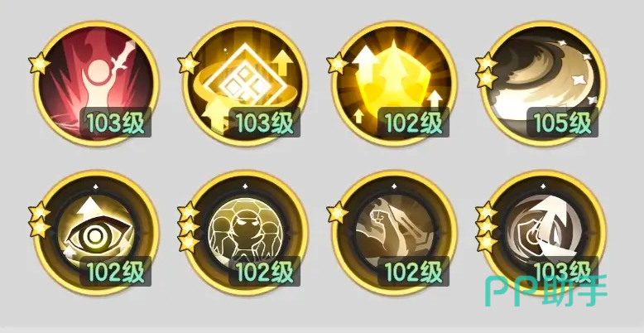Click the 105级 level badge
The height and width of the screenshot is (333, 644).
(562, 122)
